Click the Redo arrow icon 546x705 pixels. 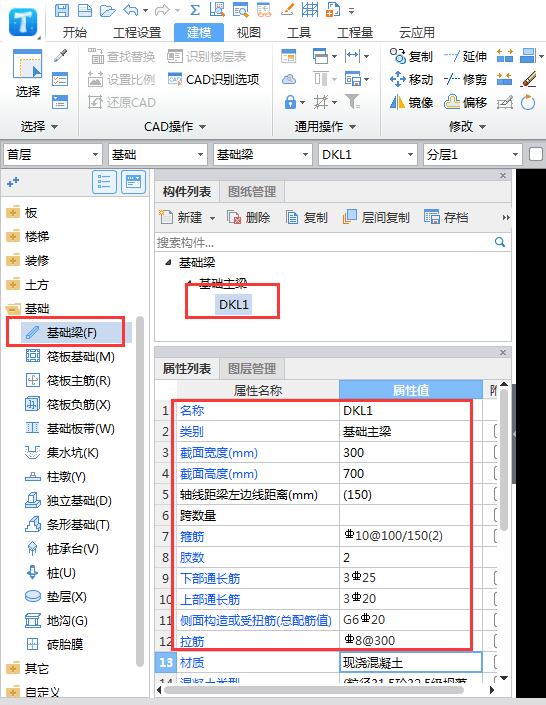pyautogui.click(x=162, y=10)
